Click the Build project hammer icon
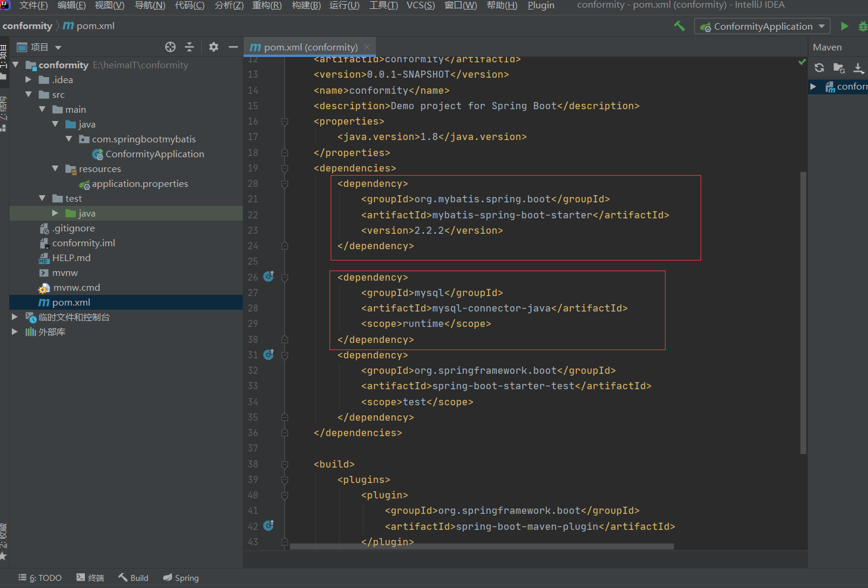 (x=679, y=26)
